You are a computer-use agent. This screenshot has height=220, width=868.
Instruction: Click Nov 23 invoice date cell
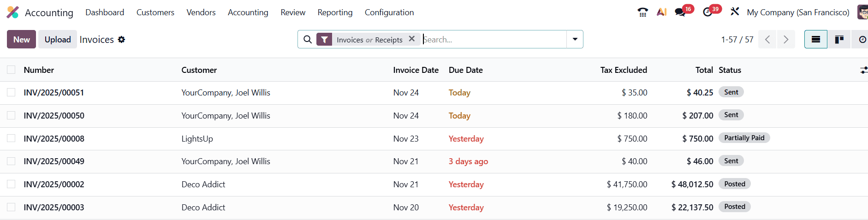(x=406, y=139)
